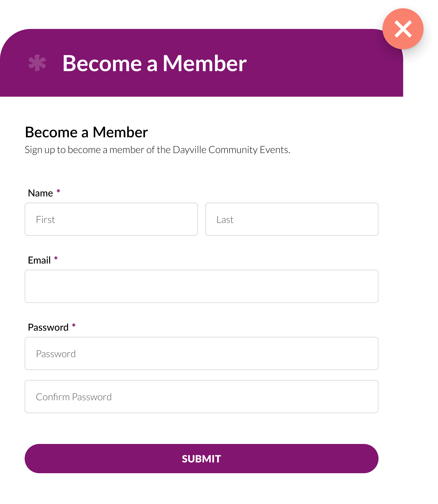The height and width of the screenshot is (504, 438).
Task: Click the Password required asterisk
Action: (74, 325)
